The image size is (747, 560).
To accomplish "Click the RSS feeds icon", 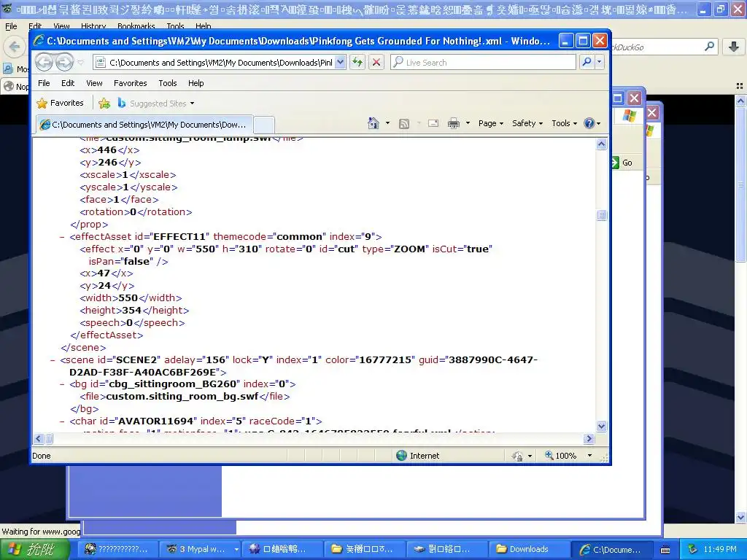I will [x=404, y=124].
